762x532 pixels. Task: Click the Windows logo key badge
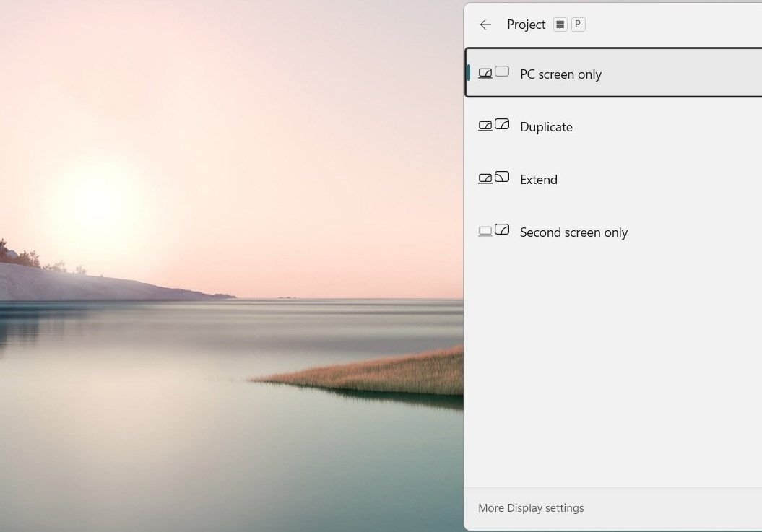coord(560,24)
